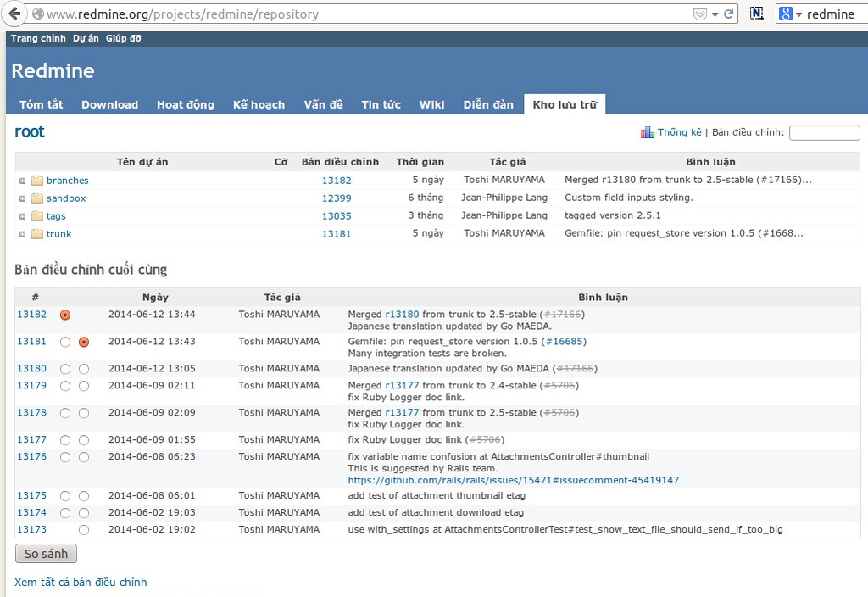Expand the branches directory
This screenshot has width=868, height=597.
click(x=23, y=181)
